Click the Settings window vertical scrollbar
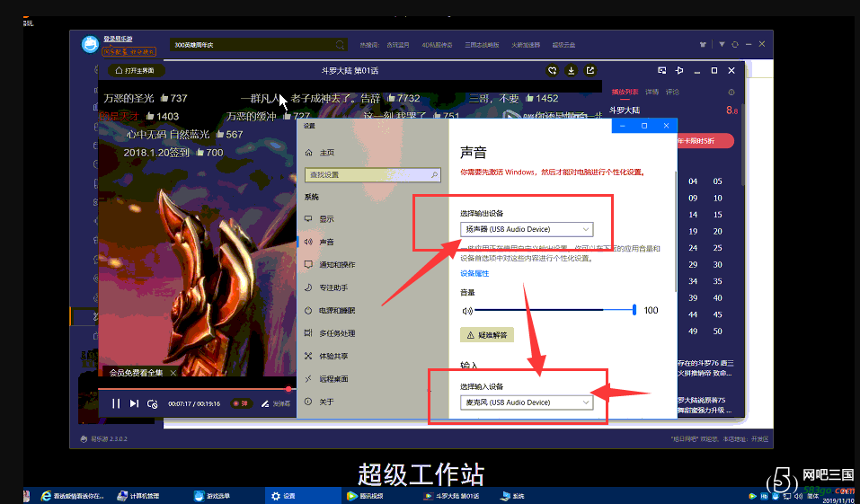Image resolution: width=860 pixels, height=504 pixels. coord(675,230)
